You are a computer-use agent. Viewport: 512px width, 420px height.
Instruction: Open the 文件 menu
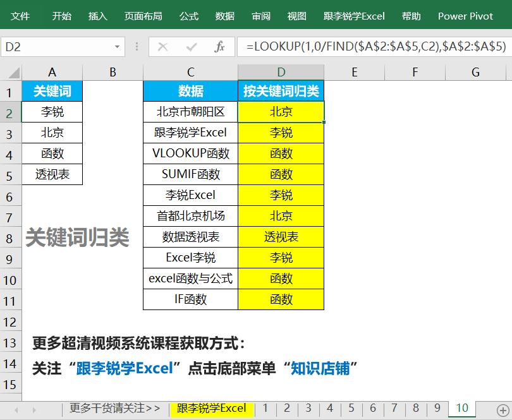21,16
